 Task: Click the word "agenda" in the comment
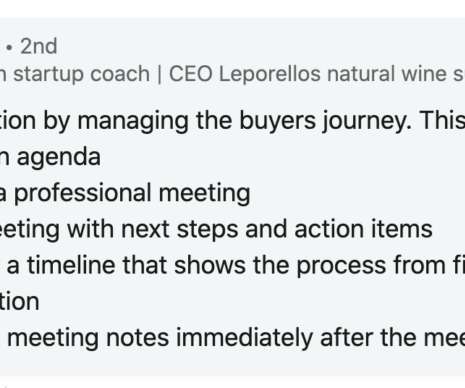(59, 158)
